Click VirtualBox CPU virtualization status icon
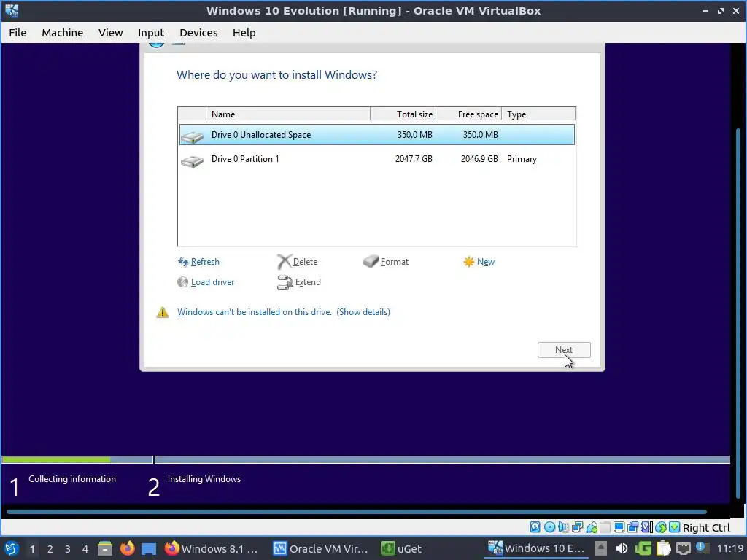Viewport: 747px width, 560px height. (x=646, y=527)
